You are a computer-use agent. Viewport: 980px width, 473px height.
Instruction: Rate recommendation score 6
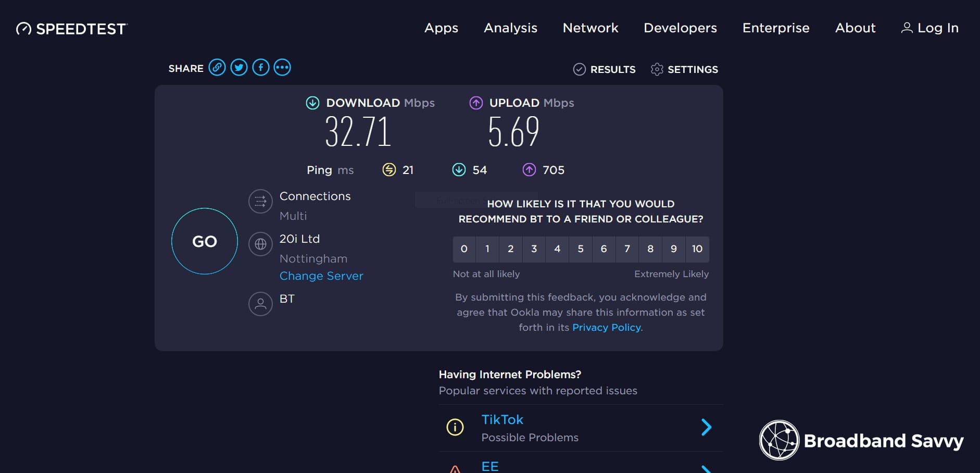click(604, 249)
